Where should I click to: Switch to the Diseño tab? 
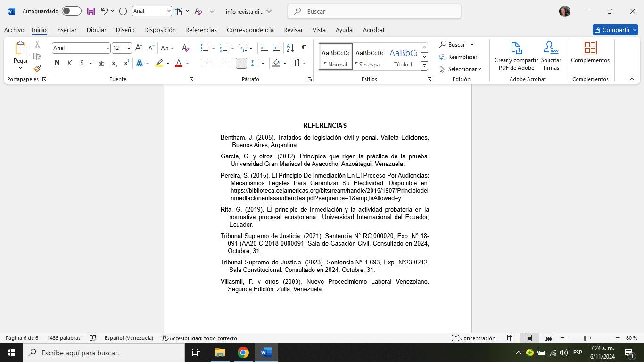click(x=125, y=30)
